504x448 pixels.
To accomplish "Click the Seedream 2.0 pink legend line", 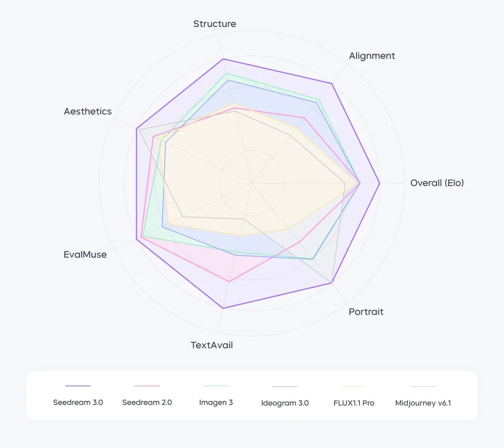I will (x=147, y=386).
